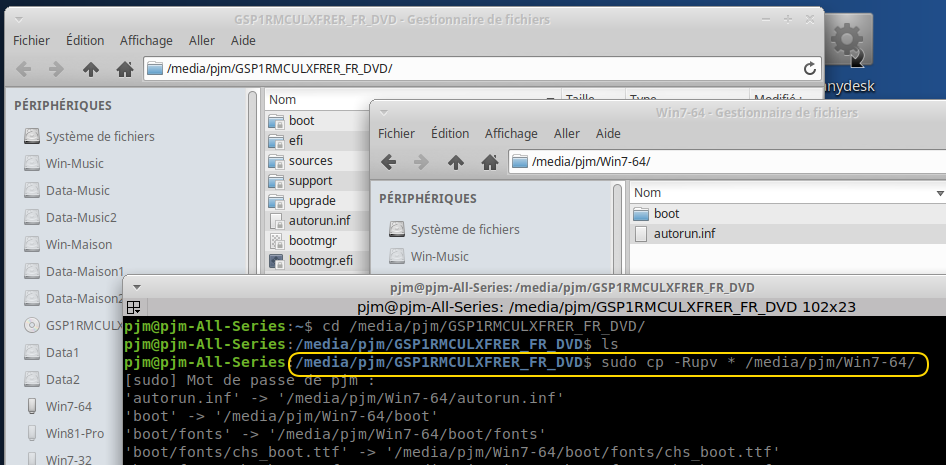Select Data-Music2 device in sidebar
The height and width of the screenshot is (465, 946).
(80, 217)
